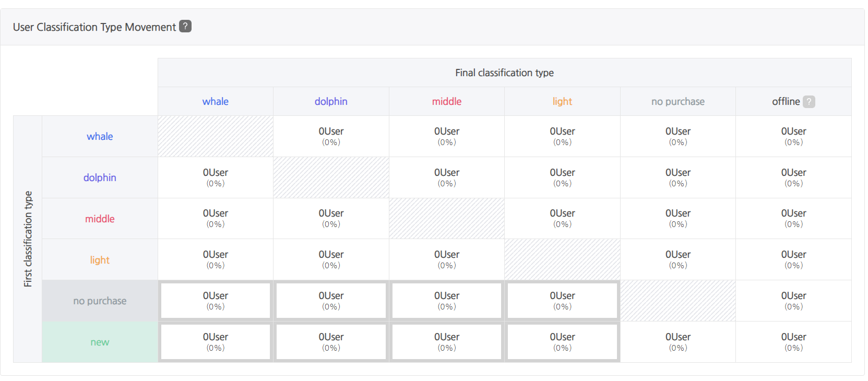
Task: Open new to dolphin highlighted cell
Action: tap(331, 342)
